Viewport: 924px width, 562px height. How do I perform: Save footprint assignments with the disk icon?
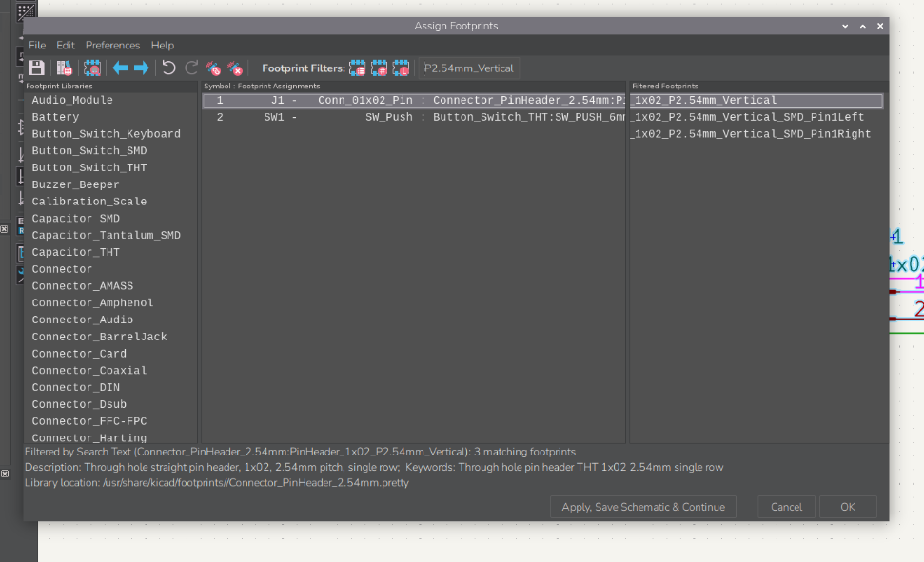click(36, 68)
